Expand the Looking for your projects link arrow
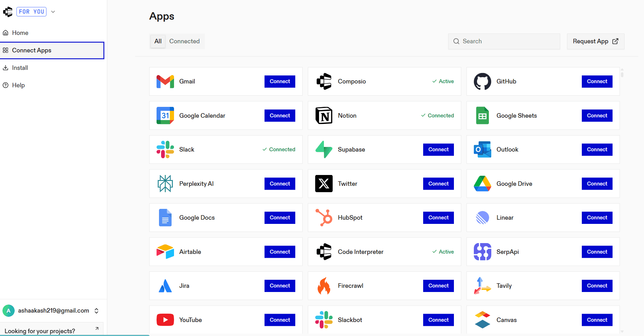 click(97, 328)
